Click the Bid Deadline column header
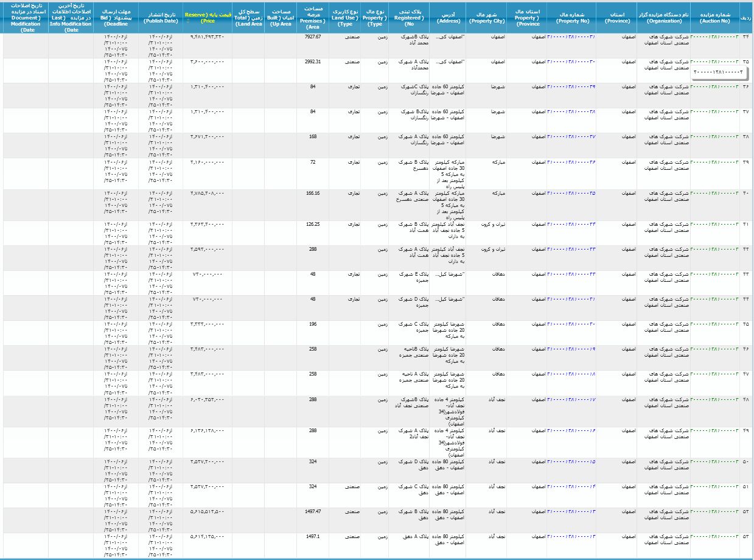This screenshot has height=560, width=754. [x=116, y=16]
